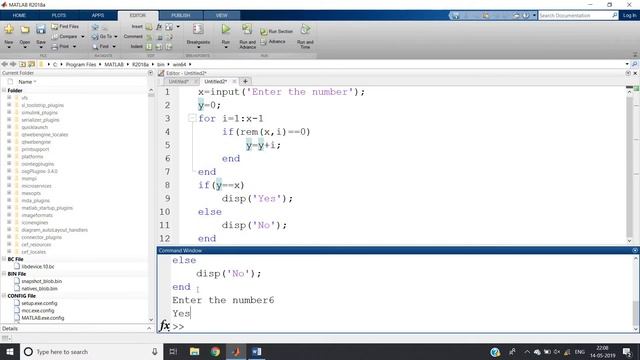Open the Breakpoints dropdown arrow
Image resolution: width=640 pixels, height=360 pixels.
tap(198, 47)
